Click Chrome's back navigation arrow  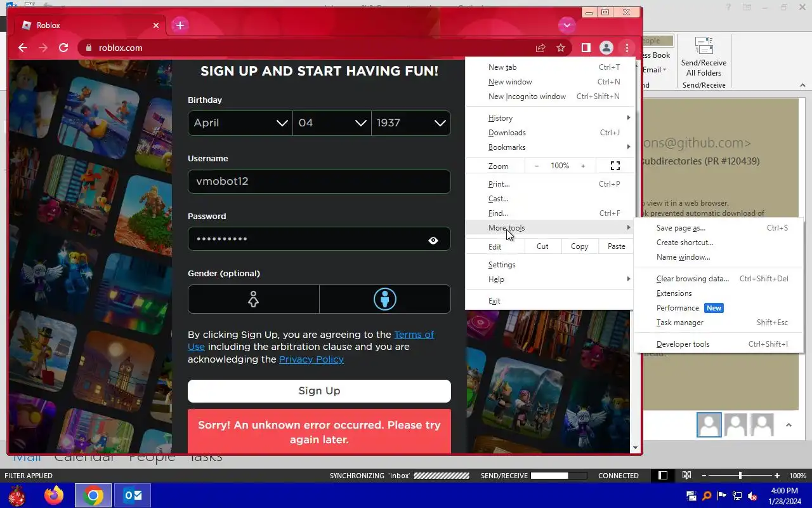[x=23, y=48]
